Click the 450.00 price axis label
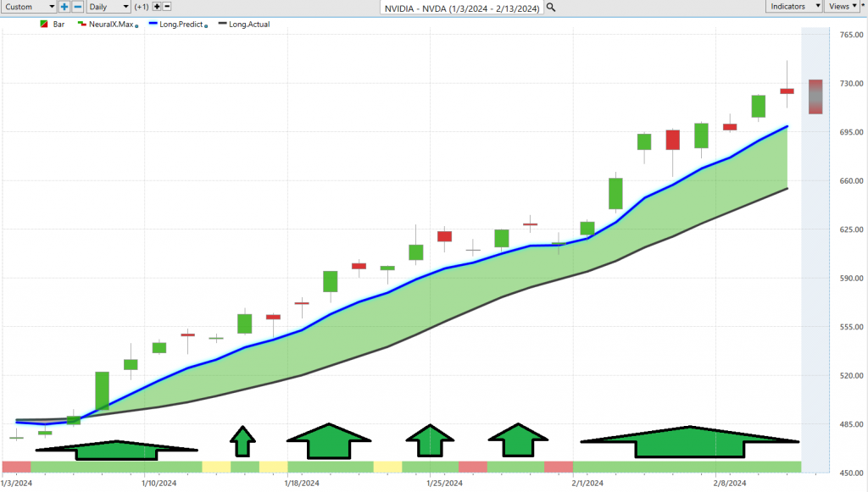The image size is (868, 492). tap(851, 473)
